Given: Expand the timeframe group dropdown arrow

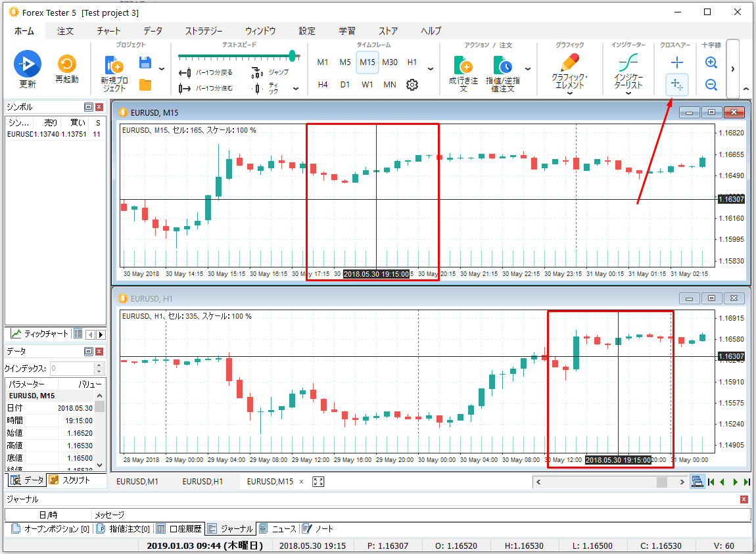Looking at the screenshot, I should 431,68.
